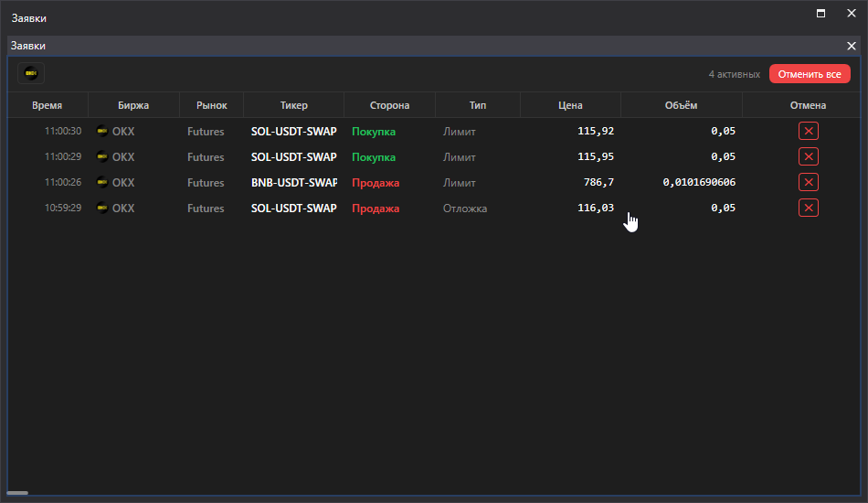Click the horizontal scrollbar thumb at bottom
The image size is (868, 503).
click(17, 492)
